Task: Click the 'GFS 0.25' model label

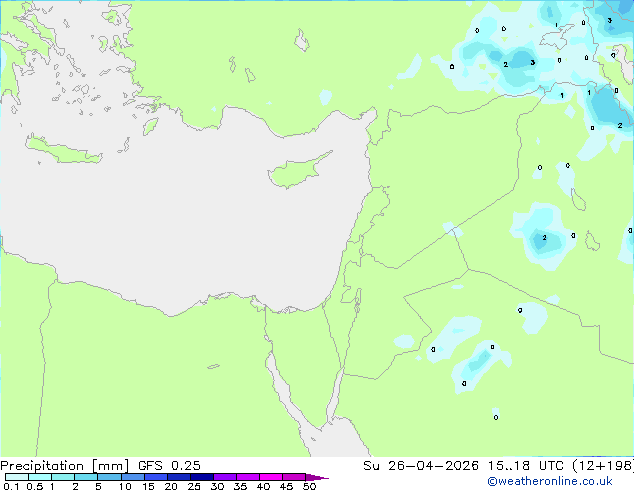Action: (x=169, y=466)
